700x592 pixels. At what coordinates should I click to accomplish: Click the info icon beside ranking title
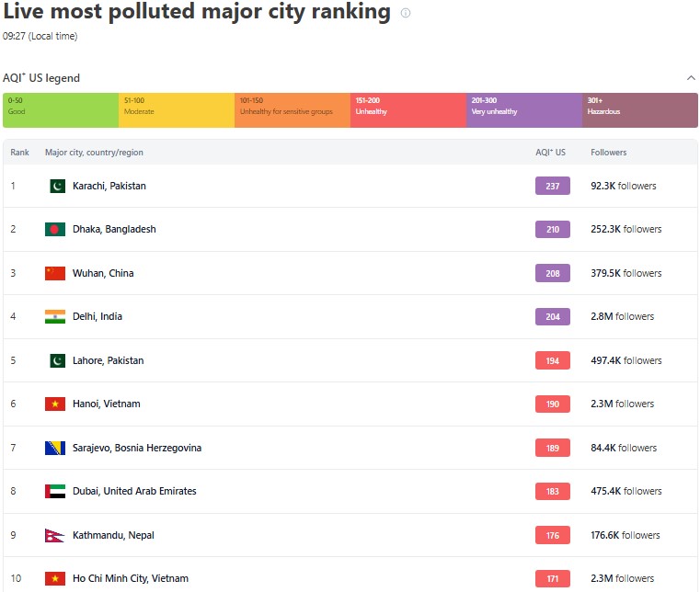(x=406, y=13)
